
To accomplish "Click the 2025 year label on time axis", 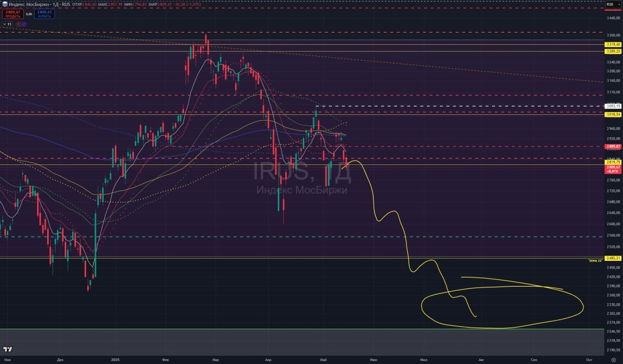I will [116, 359].
